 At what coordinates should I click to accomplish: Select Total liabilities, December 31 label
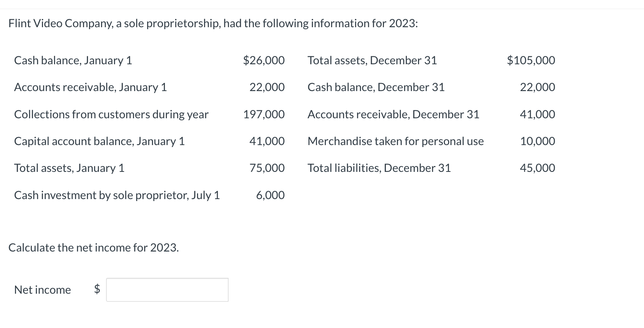pyautogui.click(x=379, y=168)
